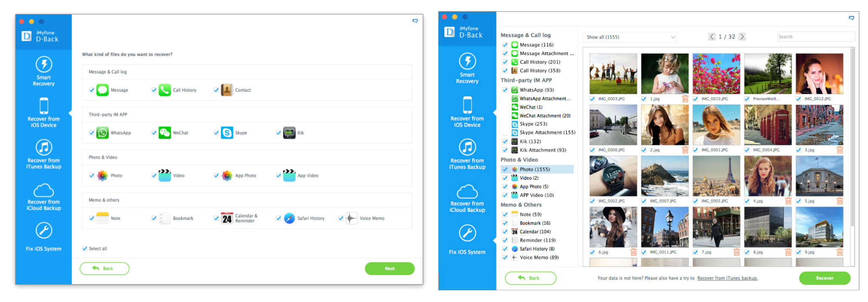Click the Call History phone icon
868x302 pixels.
click(164, 90)
